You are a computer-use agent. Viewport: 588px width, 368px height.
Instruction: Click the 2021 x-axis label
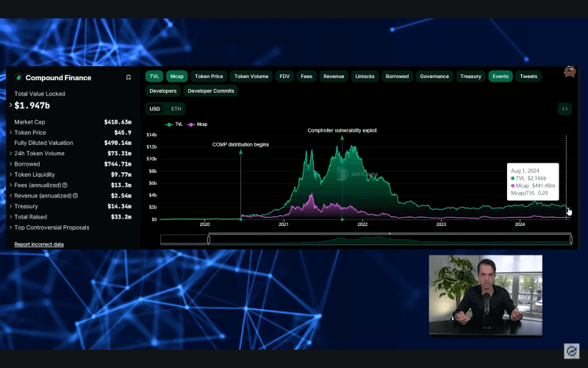(284, 224)
